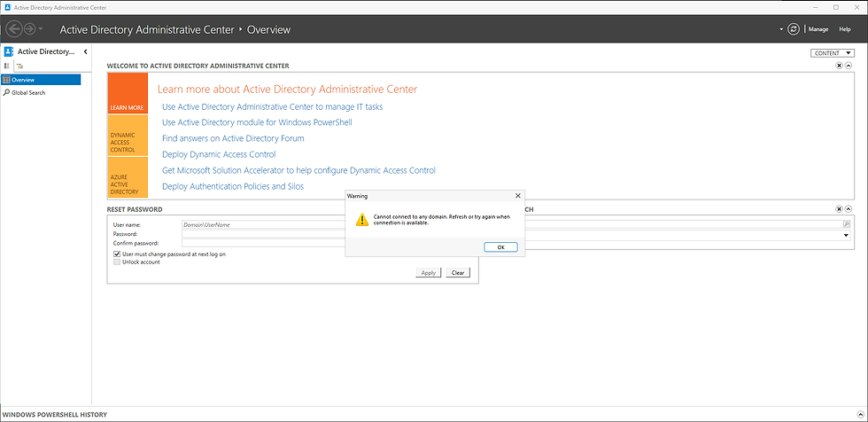This screenshot has width=868, height=422.
Task: Open the Manage menu
Action: pos(818,29)
